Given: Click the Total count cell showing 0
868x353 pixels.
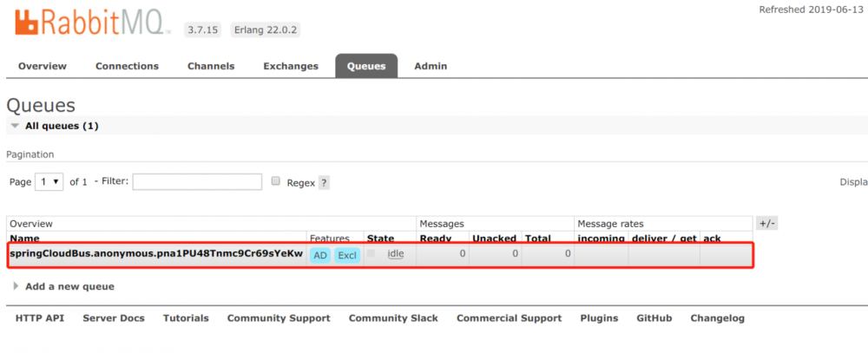Looking at the screenshot, I should coord(548,254).
